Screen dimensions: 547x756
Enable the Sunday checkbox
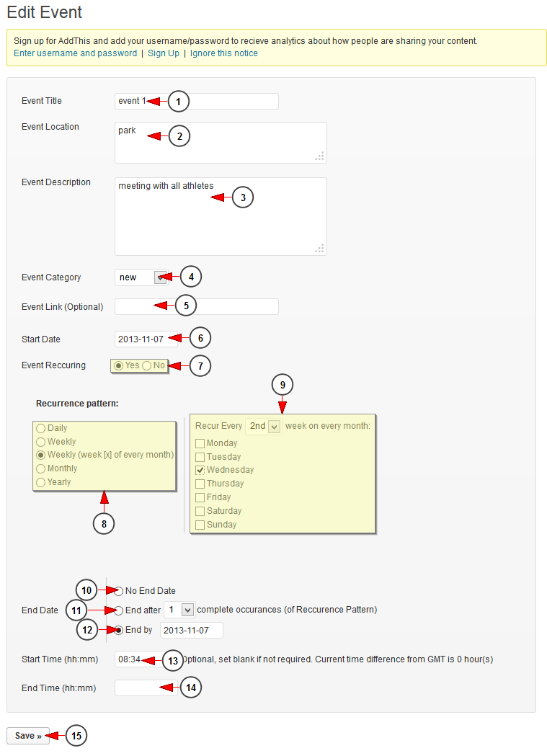200,525
